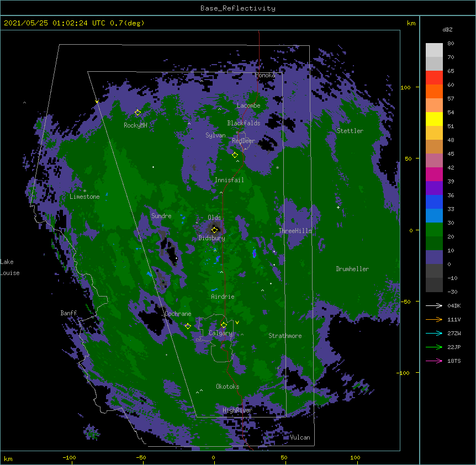The width and height of the screenshot is (476, 465).
Task: Click the Strathmore city label
Action: click(285, 336)
